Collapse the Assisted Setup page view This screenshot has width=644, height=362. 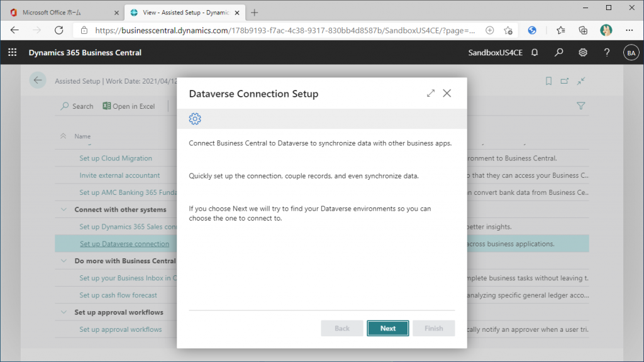point(580,81)
